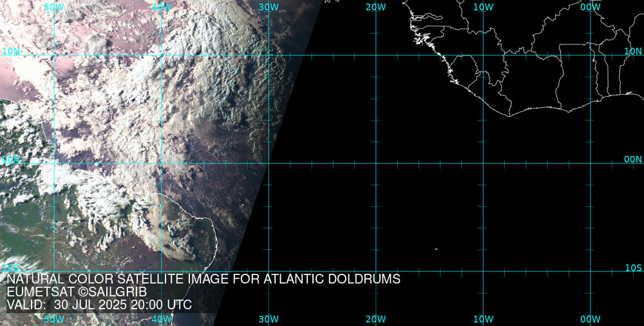
Task: Click the 40W longitude label on bottom edge
Action: (162, 319)
